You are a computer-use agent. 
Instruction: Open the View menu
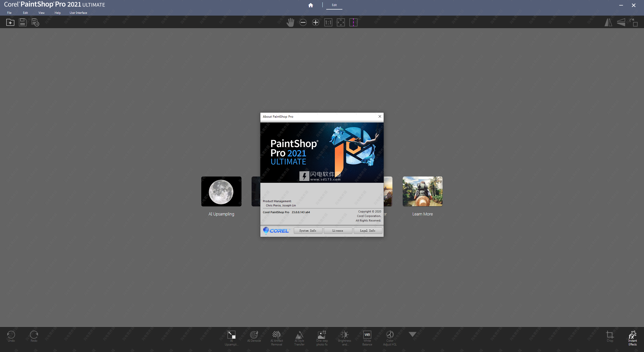pyautogui.click(x=42, y=13)
